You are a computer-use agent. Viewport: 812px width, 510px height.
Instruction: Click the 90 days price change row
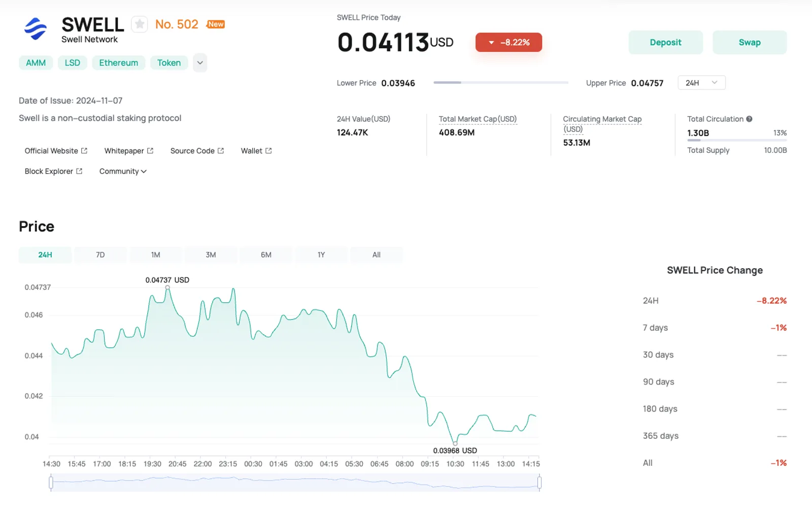(715, 382)
